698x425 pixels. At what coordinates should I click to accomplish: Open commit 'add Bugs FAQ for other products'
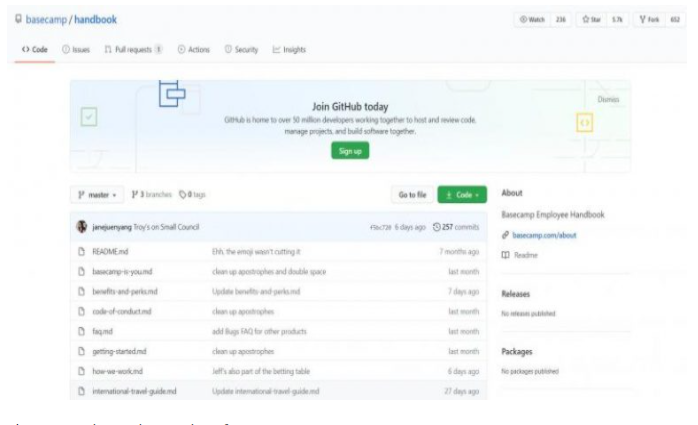click(x=259, y=331)
